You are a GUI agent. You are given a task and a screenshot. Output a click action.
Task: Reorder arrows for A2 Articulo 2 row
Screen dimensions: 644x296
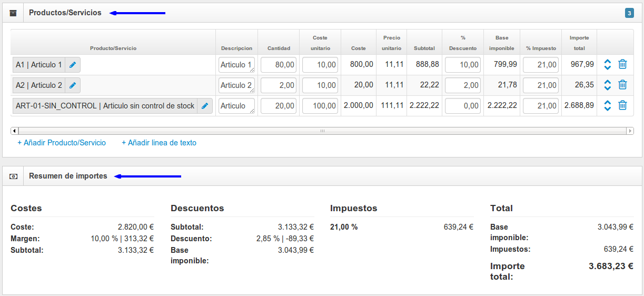point(607,85)
